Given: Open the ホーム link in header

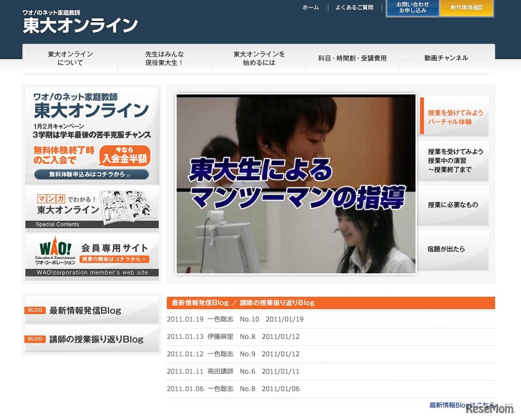Looking at the screenshot, I should [x=311, y=7].
